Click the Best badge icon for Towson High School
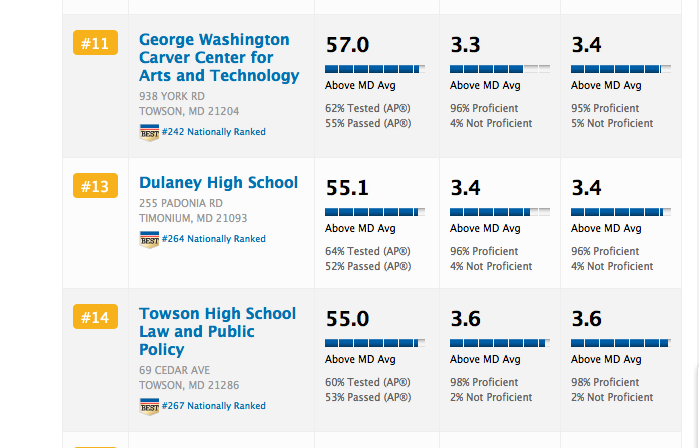Screen dimensions: 699x448 pyautogui.click(x=149, y=406)
